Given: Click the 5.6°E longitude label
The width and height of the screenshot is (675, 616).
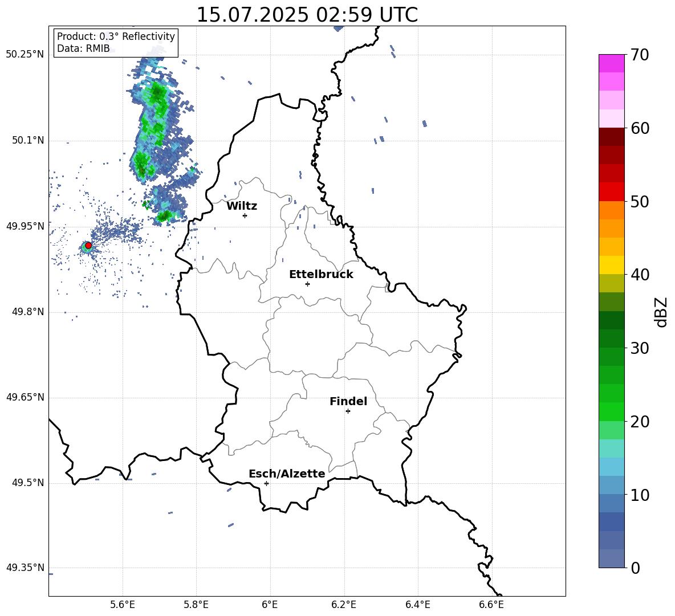Looking at the screenshot, I should (123, 605).
